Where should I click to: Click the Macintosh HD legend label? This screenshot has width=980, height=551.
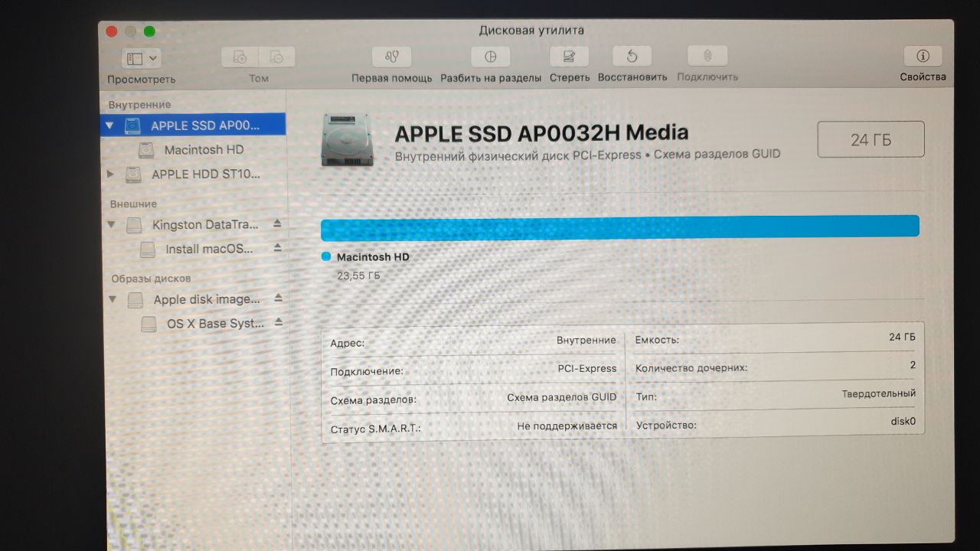click(x=373, y=257)
